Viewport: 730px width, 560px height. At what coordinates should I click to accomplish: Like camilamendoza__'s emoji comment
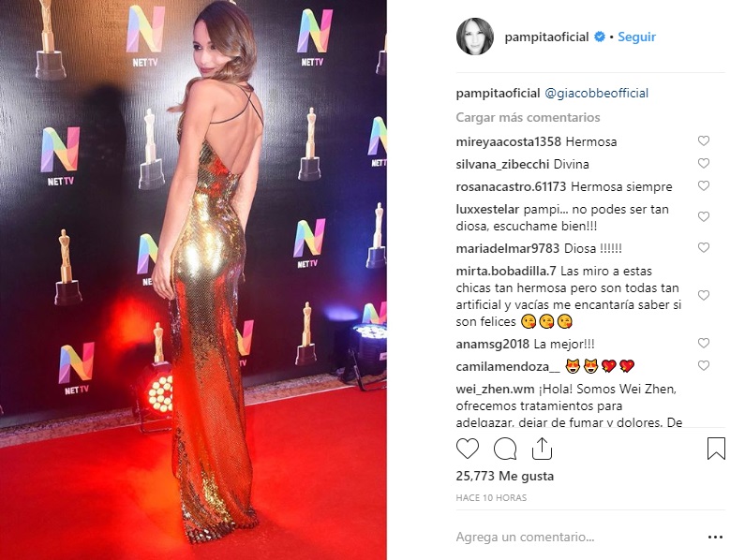[704, 366]
